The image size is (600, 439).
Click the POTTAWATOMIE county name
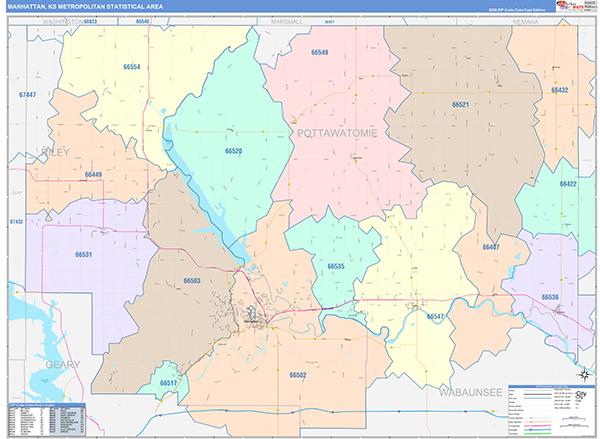click(x=338, y=133)
